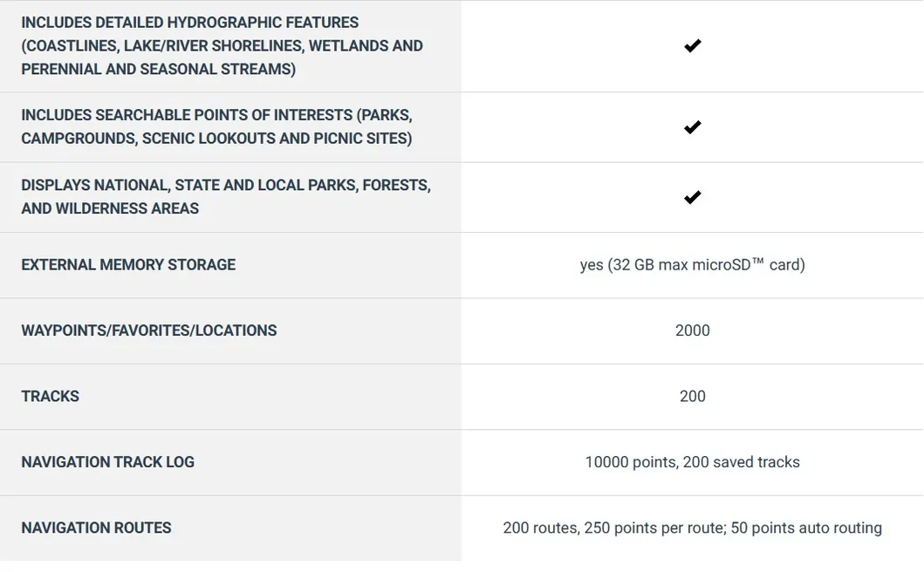Click the 'yes (32 GB max microSD™ card)' value

692,265
